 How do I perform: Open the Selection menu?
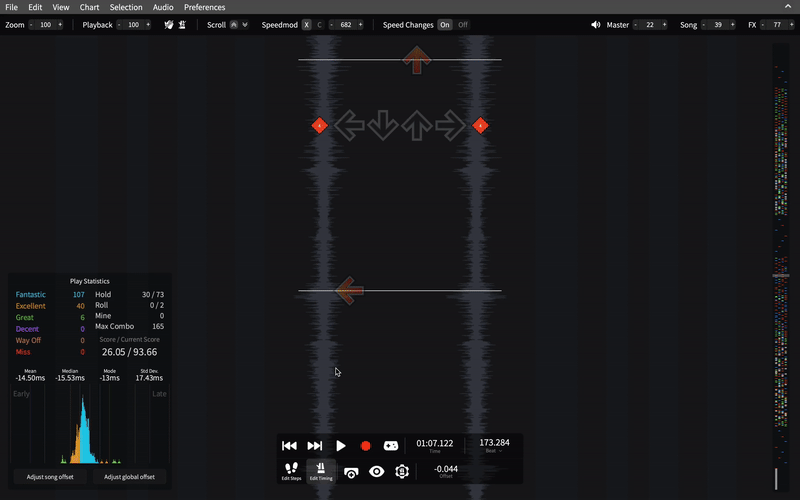(126, 7)
